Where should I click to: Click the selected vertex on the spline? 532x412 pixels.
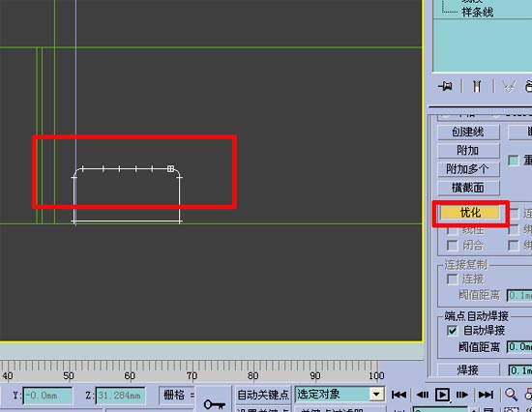point(170,168)
